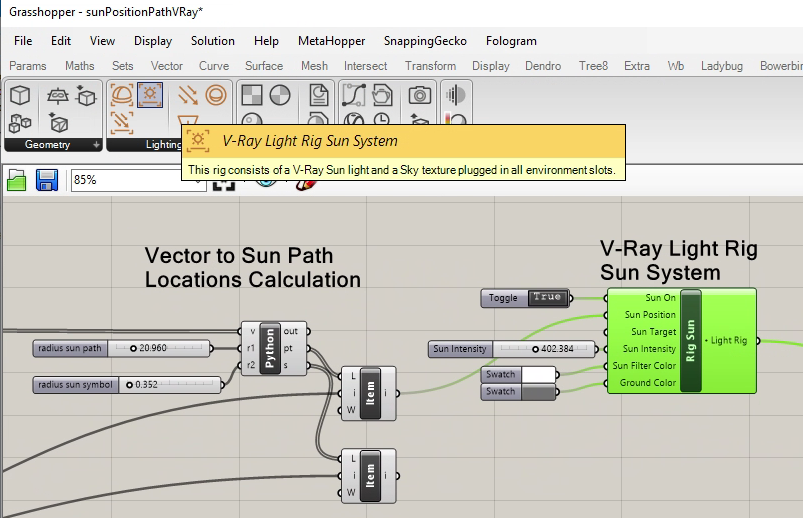Switch to the Maths tab
The width and height of the screenshot is (803, 518).
[x=80, y=66]
